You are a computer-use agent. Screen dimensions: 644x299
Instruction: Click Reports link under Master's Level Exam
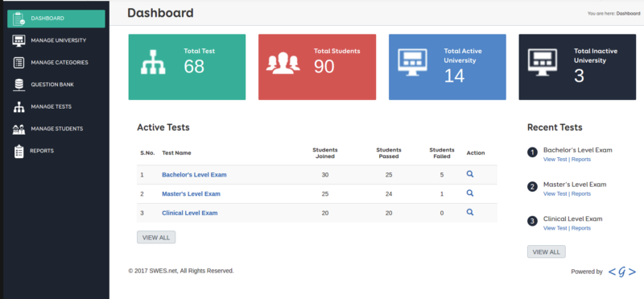tap(581, 193)
